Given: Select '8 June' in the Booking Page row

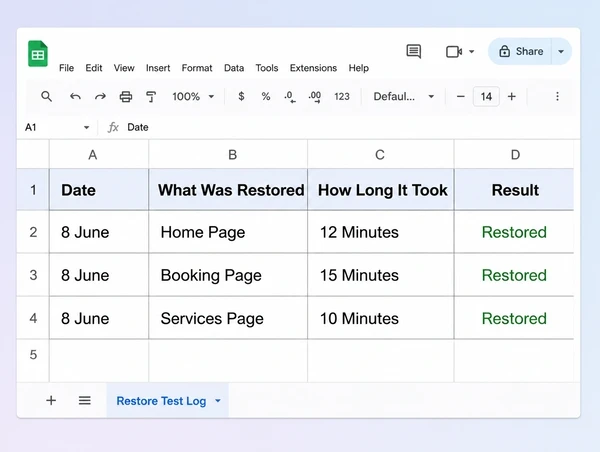Looking at the screenshot, I should click(99, 275).
